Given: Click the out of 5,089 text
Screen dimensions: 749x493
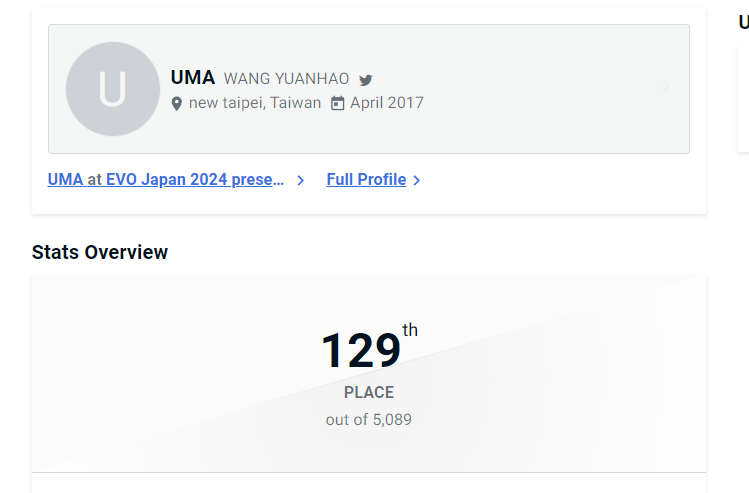Looking at the screenshot, I should point(369,420).
